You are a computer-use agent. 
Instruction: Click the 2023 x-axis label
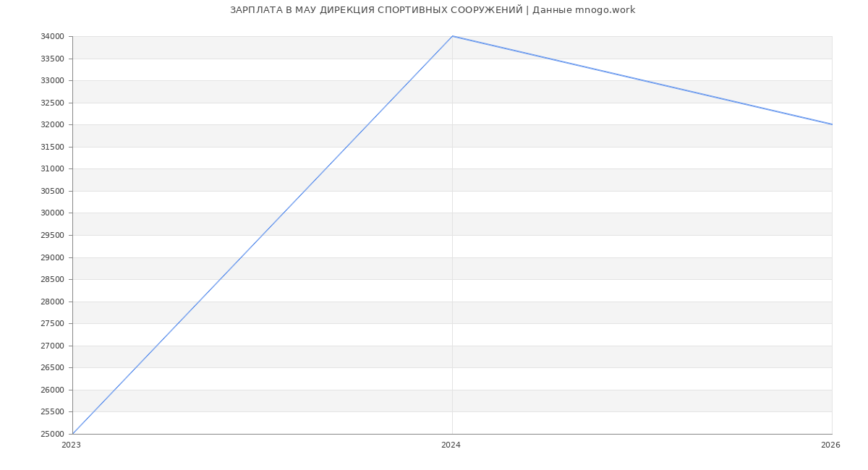71,445
